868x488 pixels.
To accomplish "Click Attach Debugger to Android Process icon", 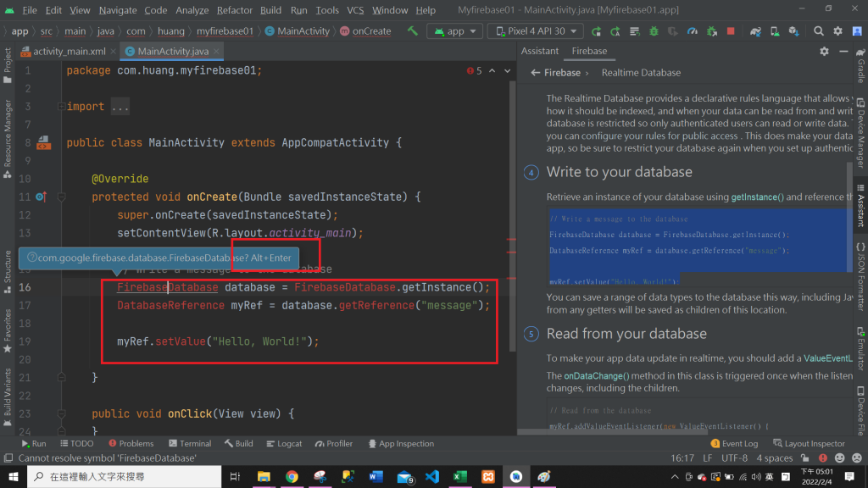I will click(x=712, y=31).
